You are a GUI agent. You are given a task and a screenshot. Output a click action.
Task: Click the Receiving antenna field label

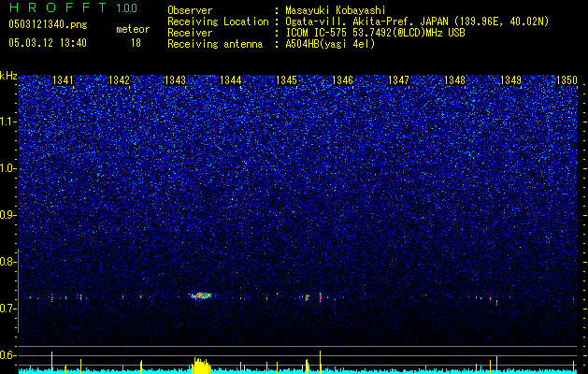(215, 44)
